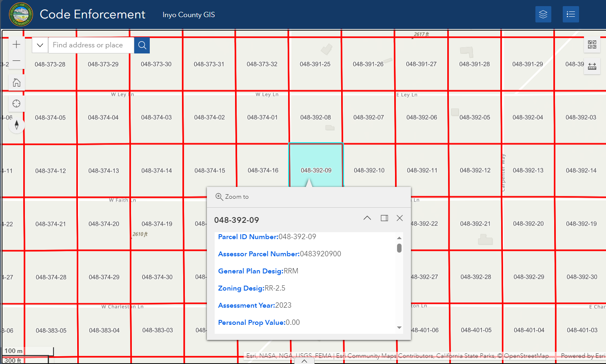Collapse the 048-392-09 popup content
Screen dimensions: 606x364
click(367, 218)
